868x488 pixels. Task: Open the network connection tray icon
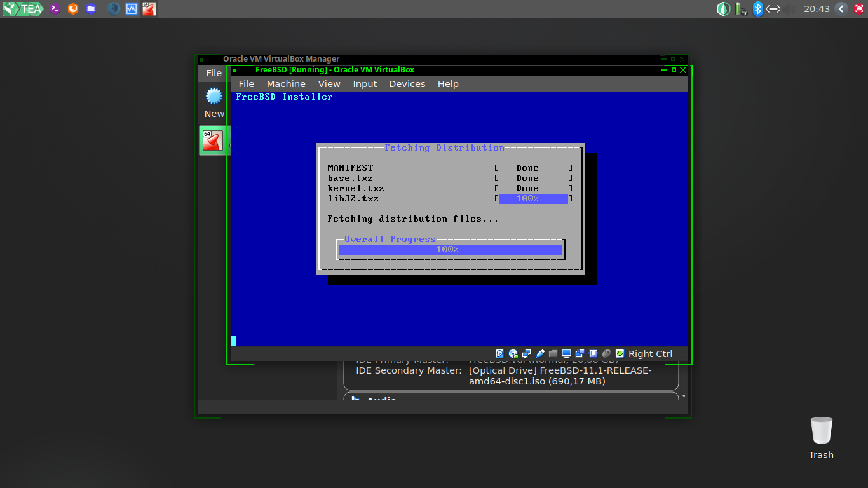coord(773,9)
